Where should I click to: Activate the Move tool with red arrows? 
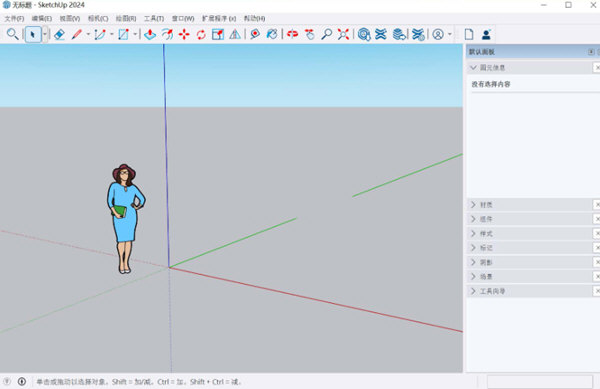[184, 34]
